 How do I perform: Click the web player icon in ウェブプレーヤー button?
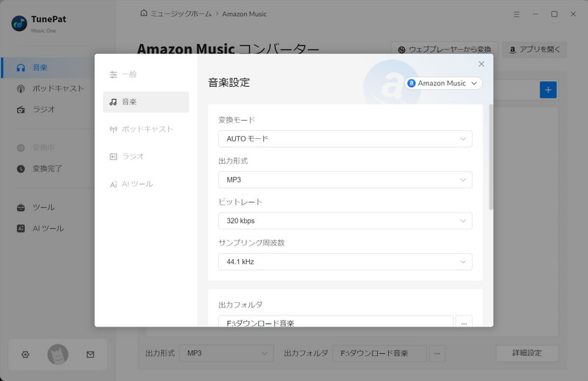pos(401,49)
